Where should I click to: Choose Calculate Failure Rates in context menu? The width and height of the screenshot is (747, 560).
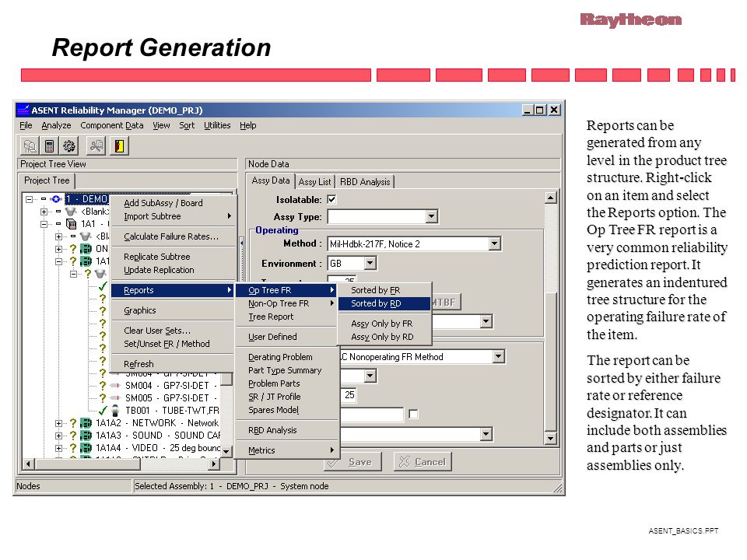174,236
